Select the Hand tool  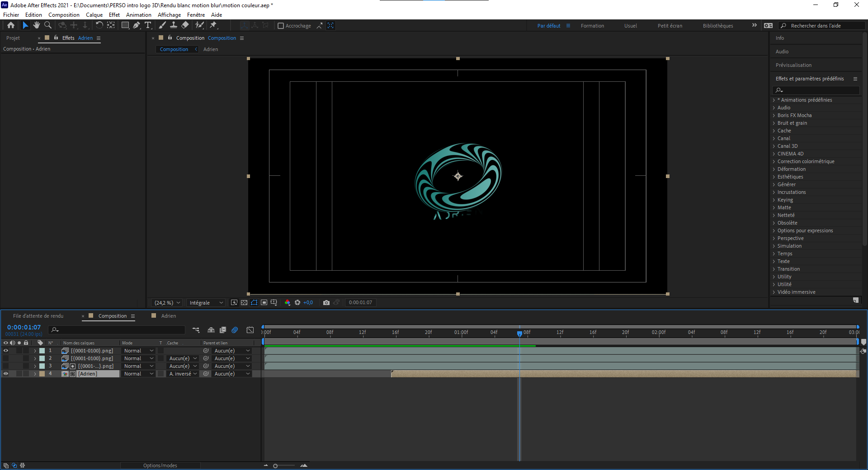click(37, 25)
